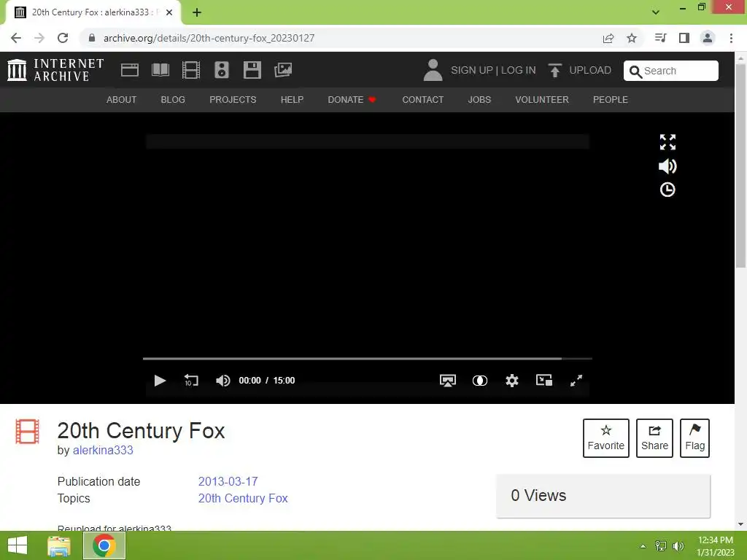
Task: Reload the page
Action: tap(63, 38)
